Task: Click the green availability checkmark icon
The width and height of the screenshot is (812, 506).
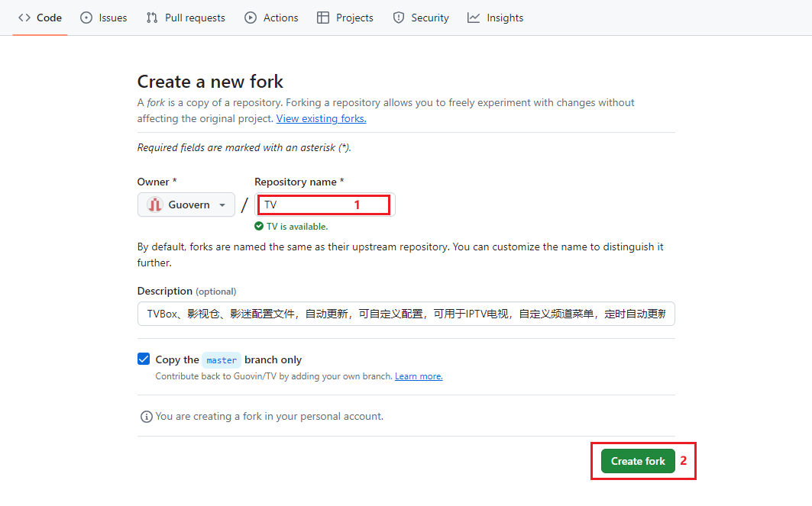Action: point(259,226)
